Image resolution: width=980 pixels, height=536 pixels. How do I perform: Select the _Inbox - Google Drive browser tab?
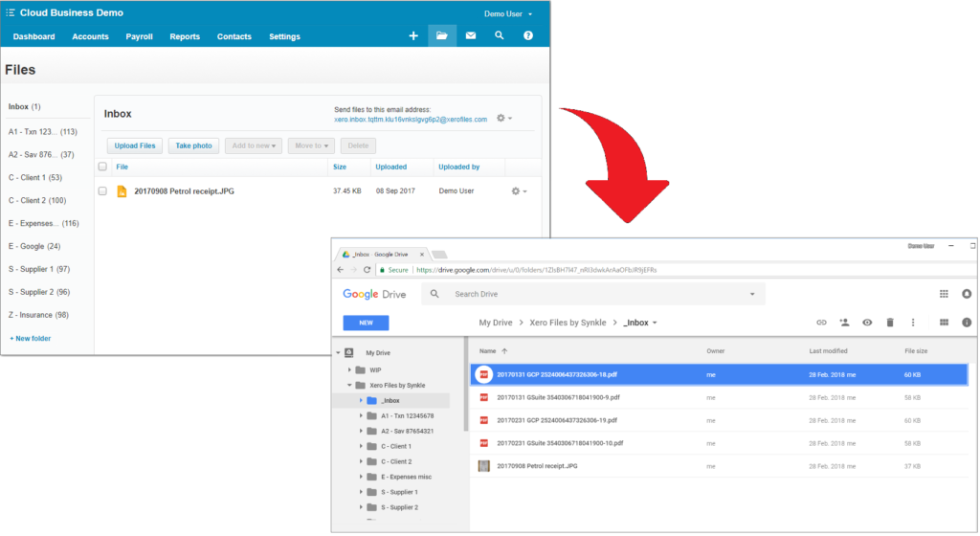click(383, 255)
